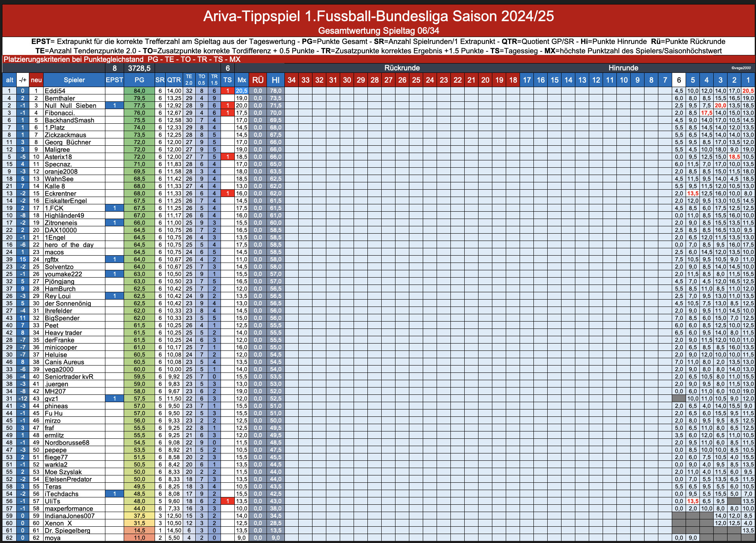Select player name EtelsenPredator
756x543 pixels.
[x=68, y=479]
